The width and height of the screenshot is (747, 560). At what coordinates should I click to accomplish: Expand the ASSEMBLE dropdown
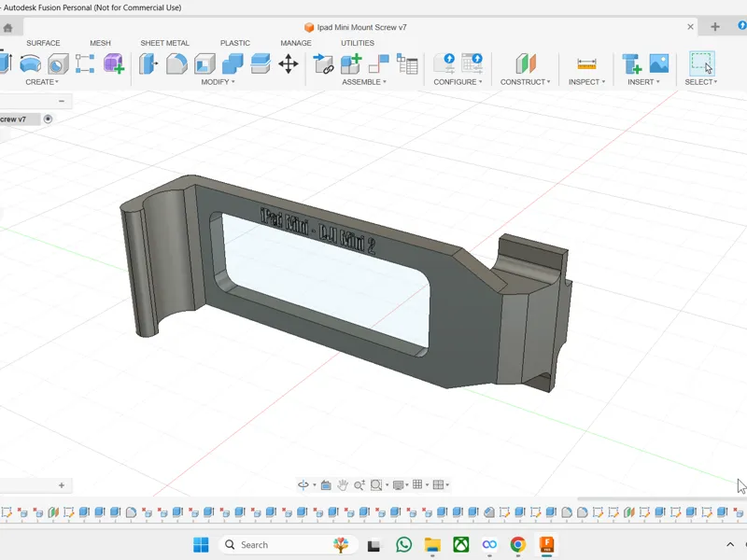364,82
